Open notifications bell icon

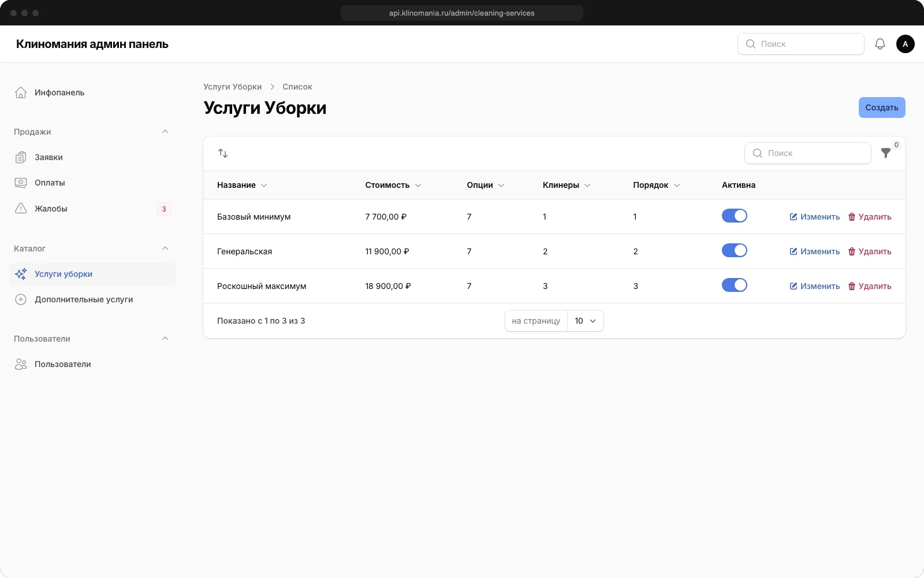(880, 44)
